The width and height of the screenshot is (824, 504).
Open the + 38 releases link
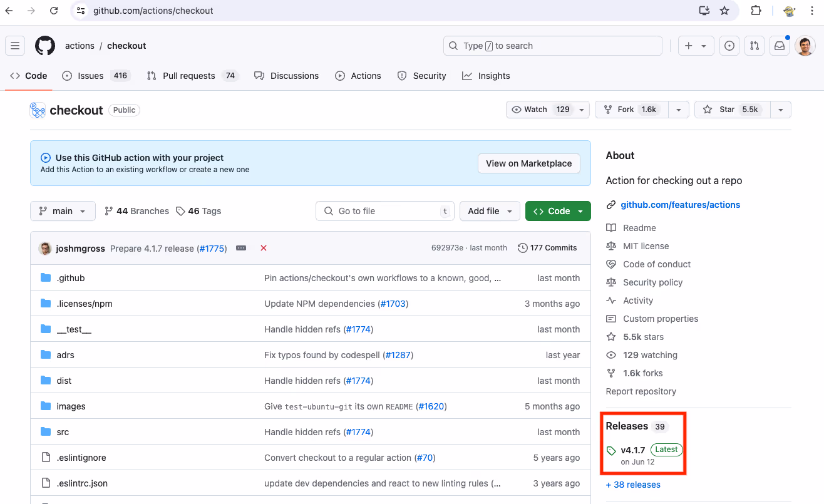pyautogui.click(x=633, y=485)
